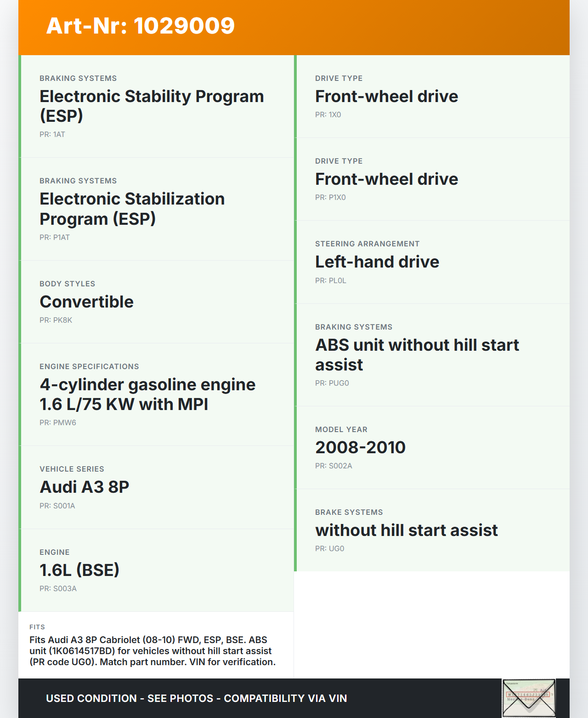Click the Art-Nr 1029009 header title

(x=141, y=26)
